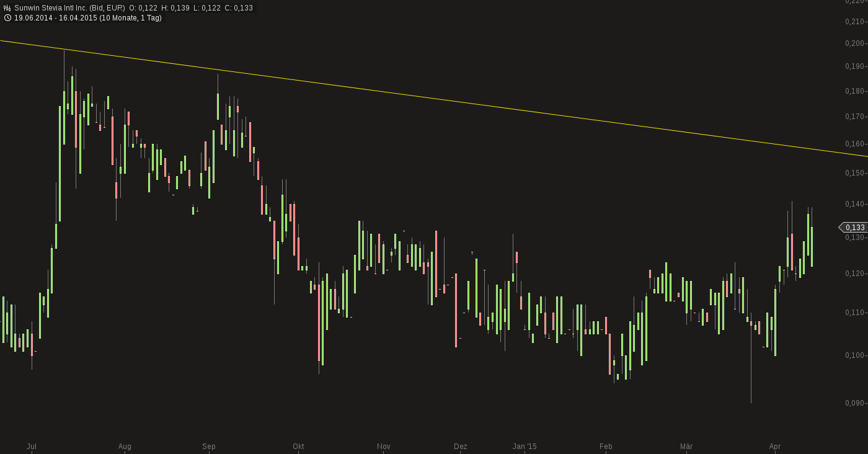Click the '0,110' price axis label
This screenshot has height=454, width=868.
(854, 313)
